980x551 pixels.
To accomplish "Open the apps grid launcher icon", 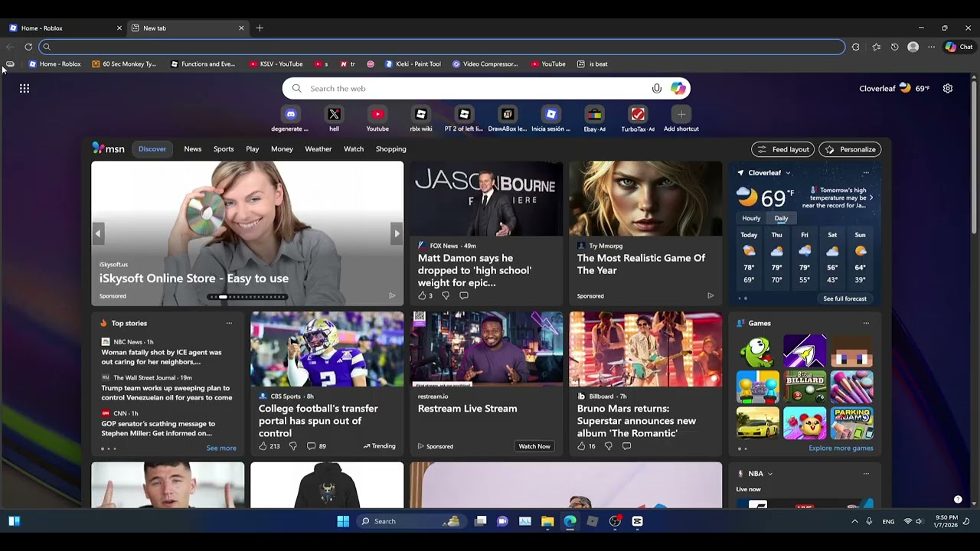I will click(24, 89).
